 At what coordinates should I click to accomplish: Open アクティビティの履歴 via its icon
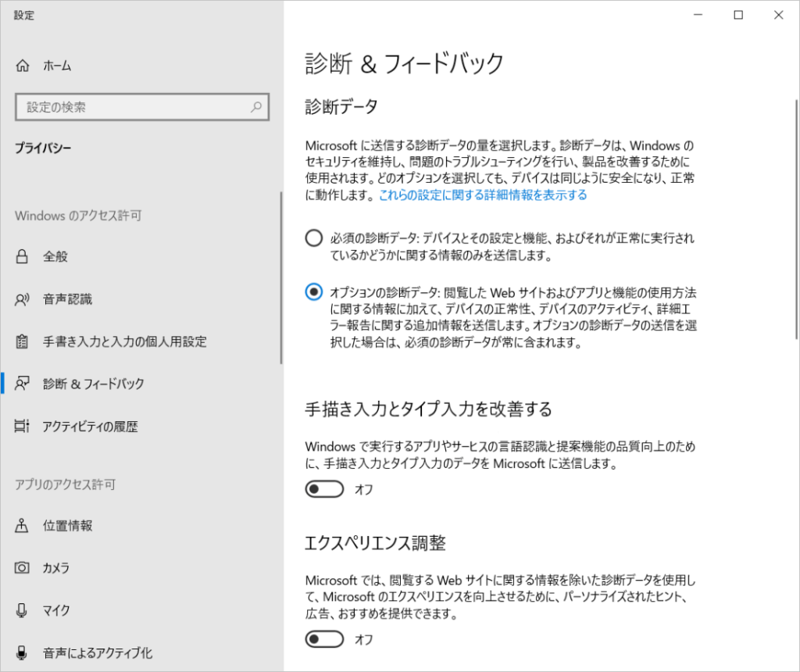(x=23, y=426)
